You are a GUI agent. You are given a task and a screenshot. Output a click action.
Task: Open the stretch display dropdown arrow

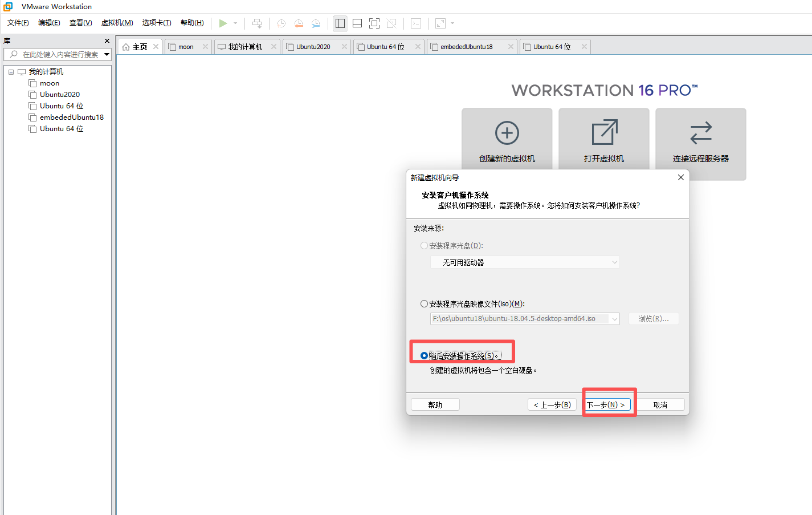(x=452, y=23)
